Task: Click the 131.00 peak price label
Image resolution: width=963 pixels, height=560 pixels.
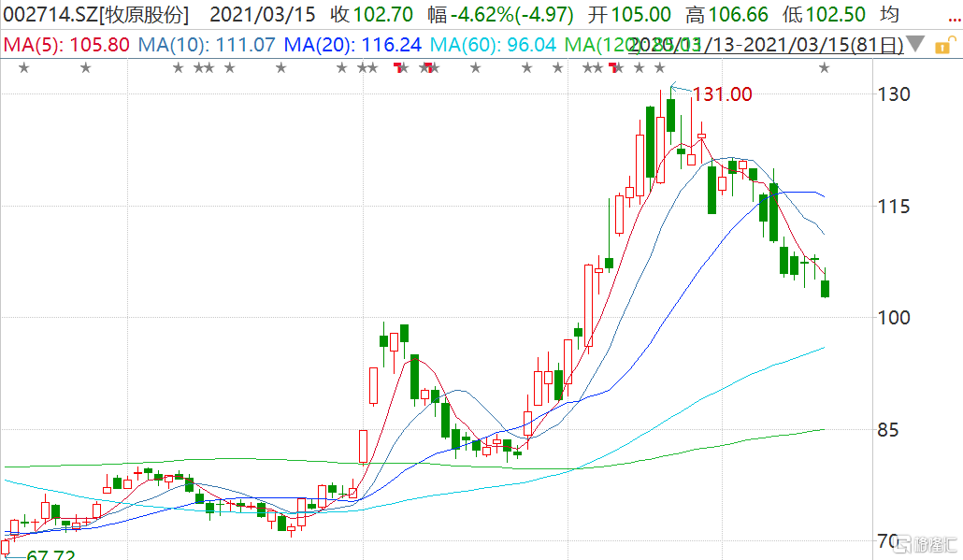Action: pyautogui.click(x=722, y=94)
